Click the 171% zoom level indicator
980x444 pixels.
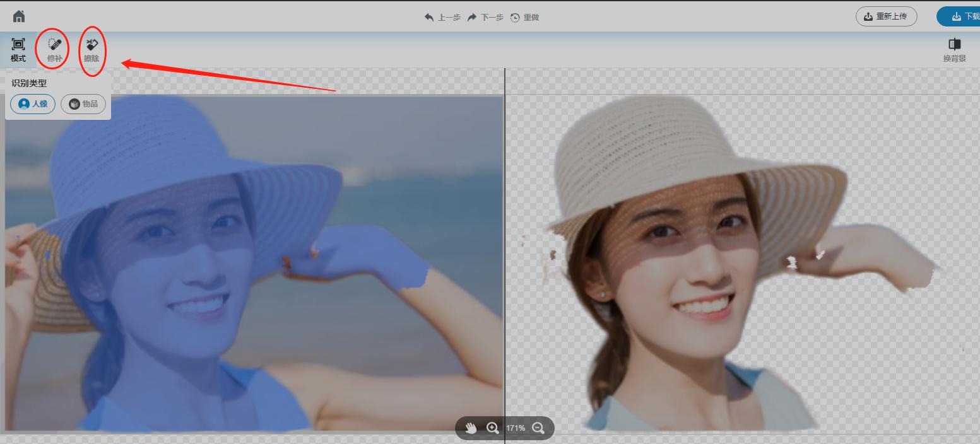coord(516,428)
